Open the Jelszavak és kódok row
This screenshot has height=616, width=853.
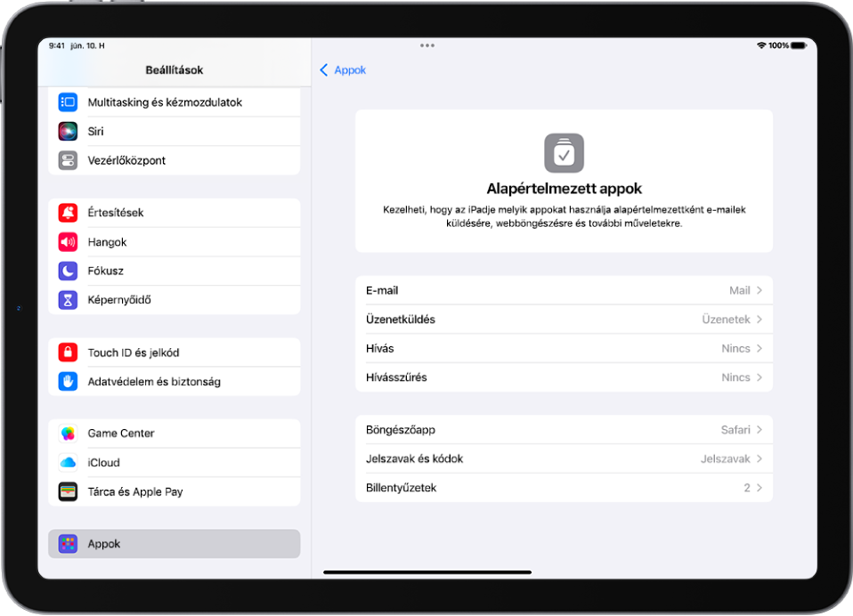565,458
